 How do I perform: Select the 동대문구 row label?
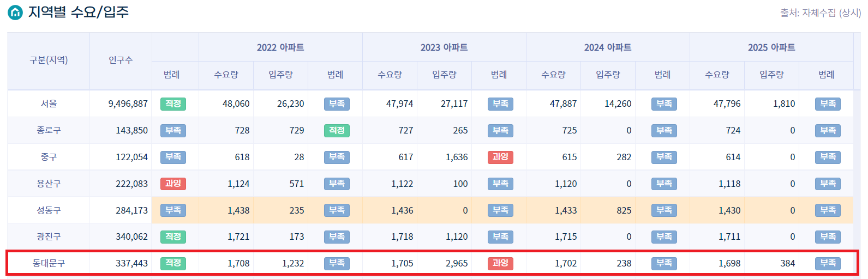click(49, 263)
